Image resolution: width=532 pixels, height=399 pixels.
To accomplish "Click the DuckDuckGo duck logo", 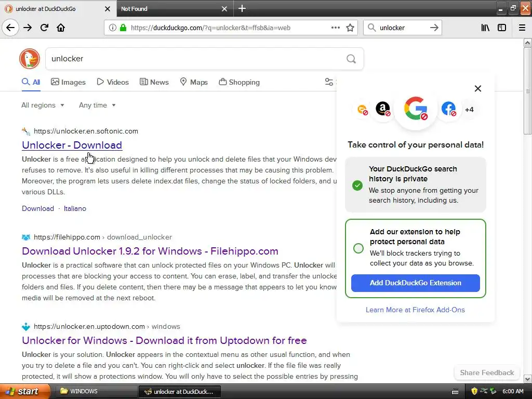I will tap(30, 59).
